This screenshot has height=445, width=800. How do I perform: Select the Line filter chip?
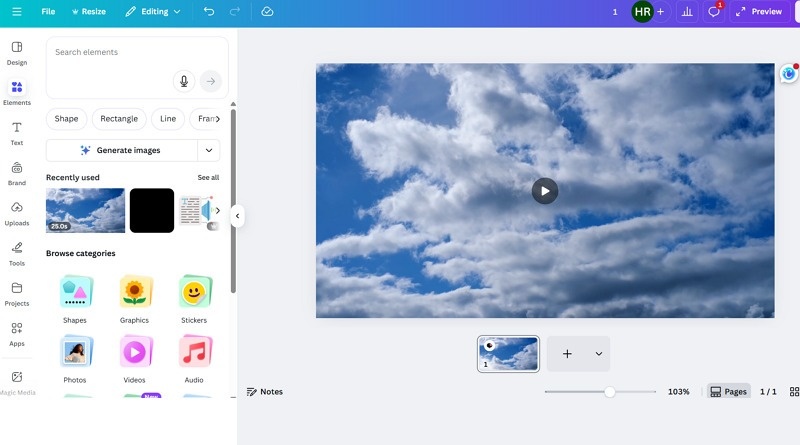click(x=168, y=118)
